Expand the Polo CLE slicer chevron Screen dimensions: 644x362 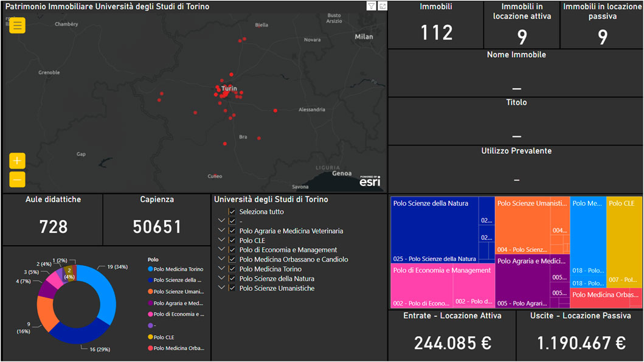(221, 240)
